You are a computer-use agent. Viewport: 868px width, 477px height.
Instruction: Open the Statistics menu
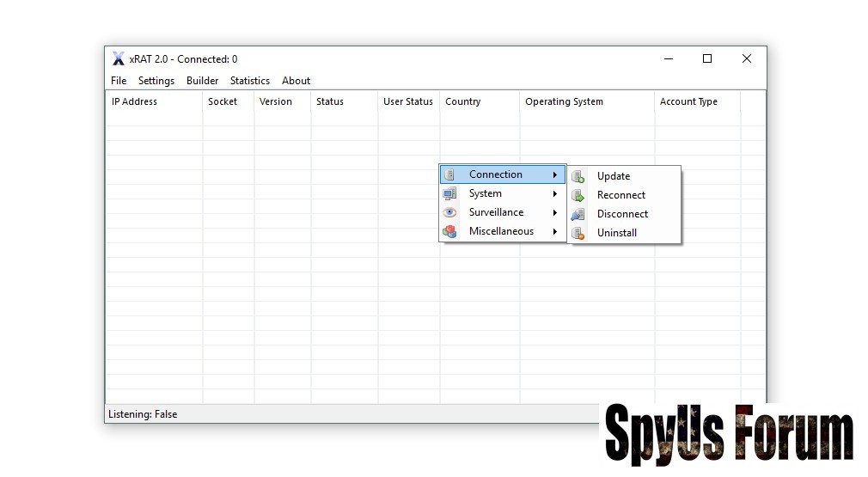249,81
